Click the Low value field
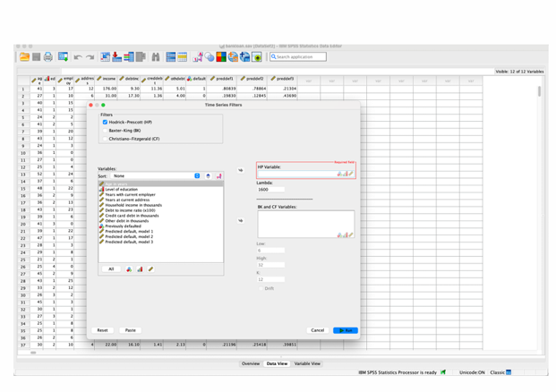The image size is (556, 392). coord(270,251)
